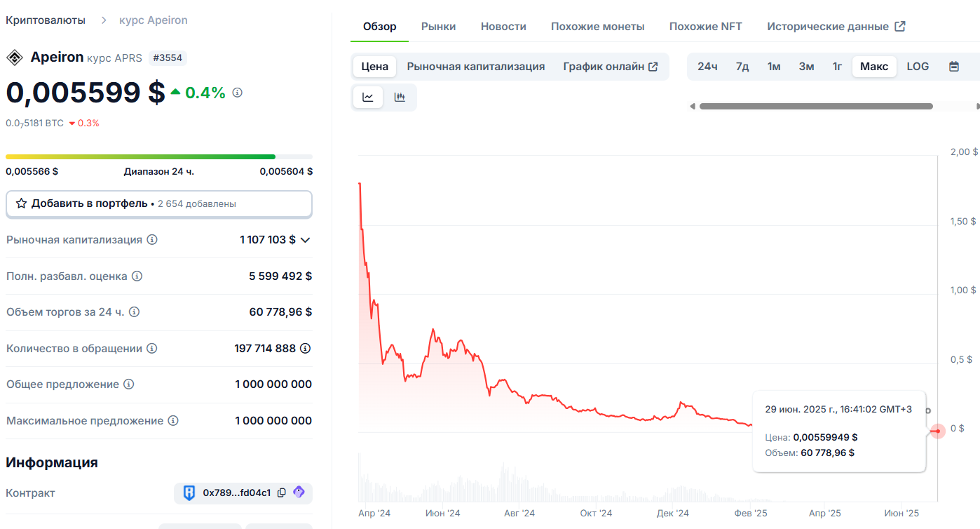Open the Похожие монеты tab

click(x=598, y=27)
